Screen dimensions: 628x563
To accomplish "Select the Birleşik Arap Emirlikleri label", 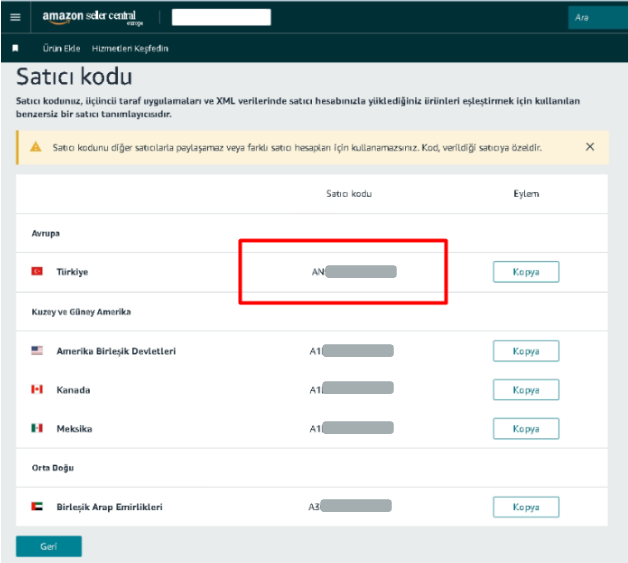I will click(109, 507).
